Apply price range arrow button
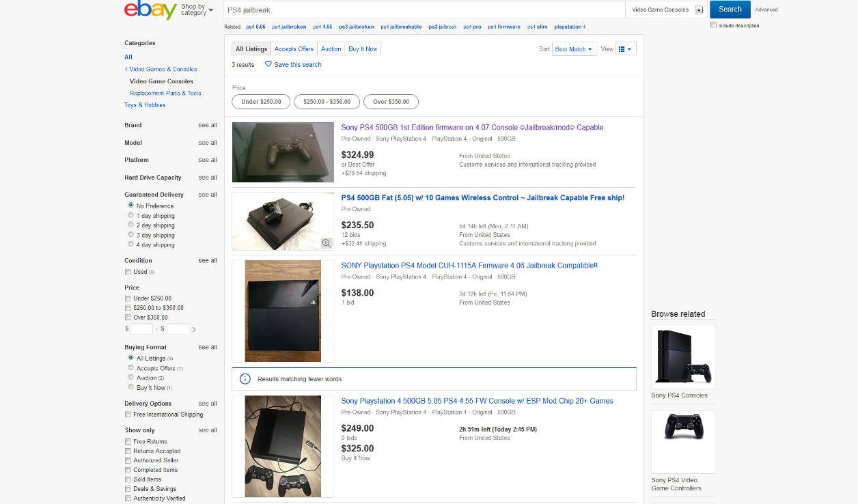This screenshot has height=504, width=858. pos(194,329)
